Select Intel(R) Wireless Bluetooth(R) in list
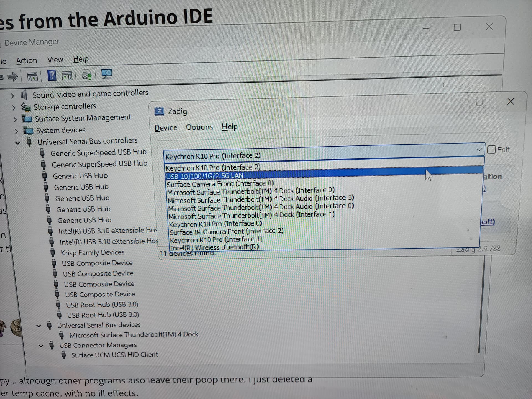The image size is (532, 399). 214,247
